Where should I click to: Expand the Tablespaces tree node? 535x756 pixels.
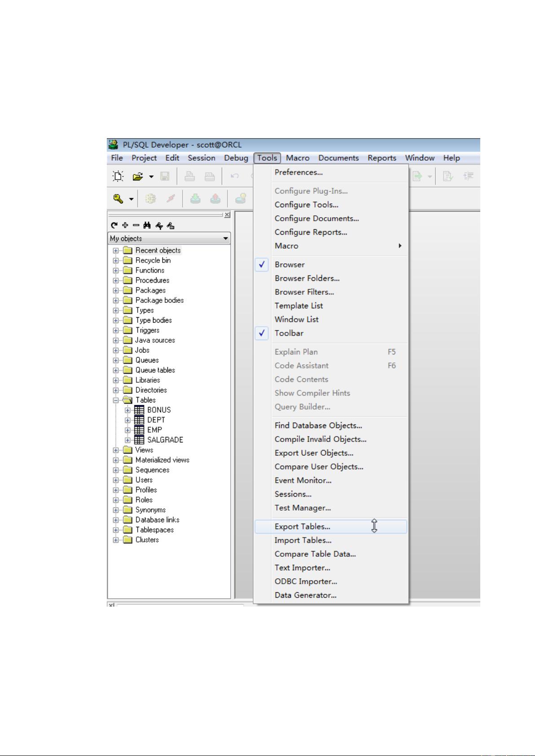pyautogui.click(x=116, y=530)
